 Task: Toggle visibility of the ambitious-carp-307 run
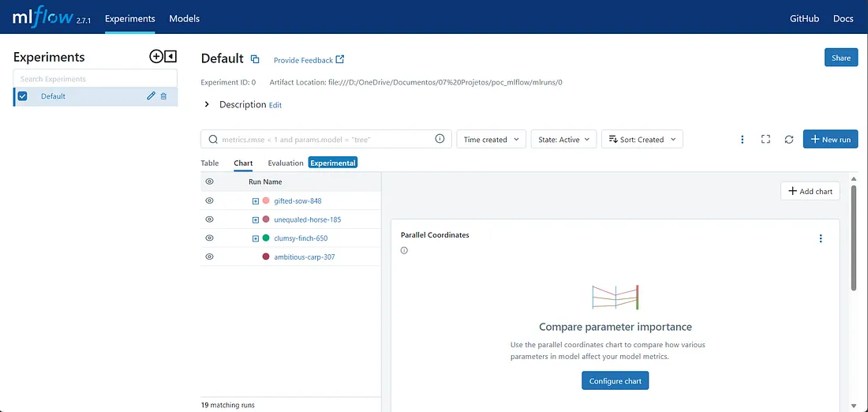click(x=209, y=257)
